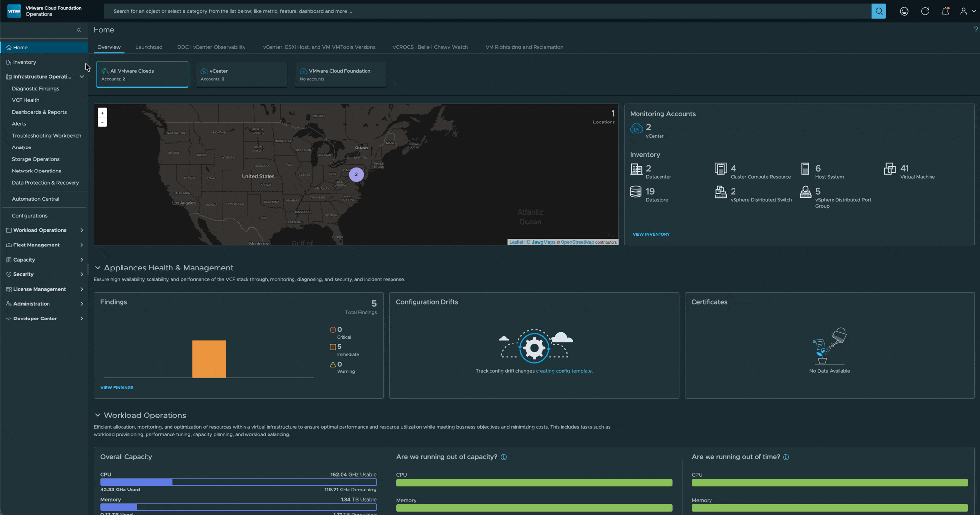Click the search magnifier button
The height and width of the screenshot is (515, 980).
pos(879,11)
